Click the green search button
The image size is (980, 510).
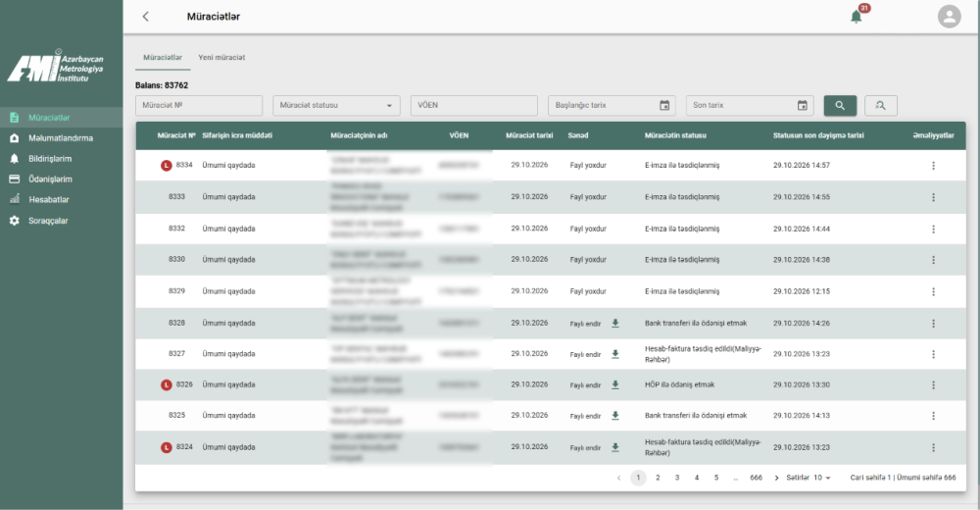[x=840, y=105]
